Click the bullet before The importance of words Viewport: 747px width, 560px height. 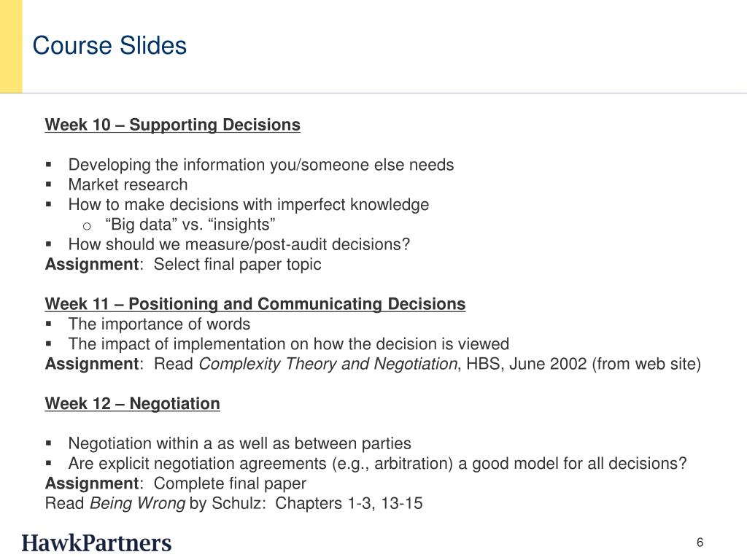(49, 324)
